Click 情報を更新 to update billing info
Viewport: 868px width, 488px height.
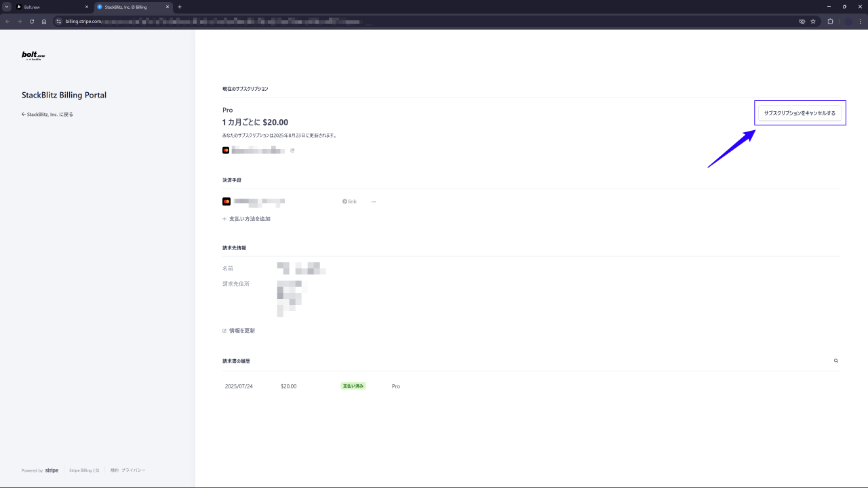pyautogui.click(x=239, y=331)
